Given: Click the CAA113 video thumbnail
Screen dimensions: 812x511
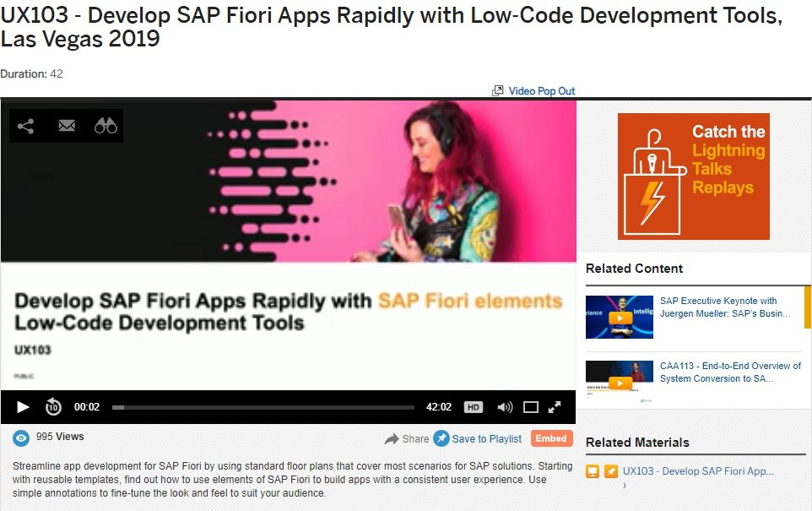Looking at the screenshot, I should point(620,382).
